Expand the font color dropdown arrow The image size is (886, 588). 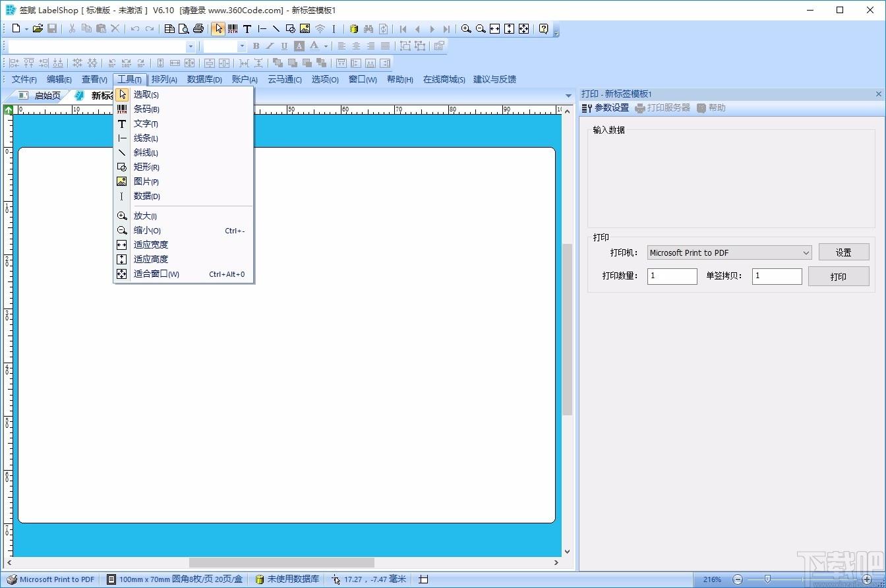tap(326, 46)
